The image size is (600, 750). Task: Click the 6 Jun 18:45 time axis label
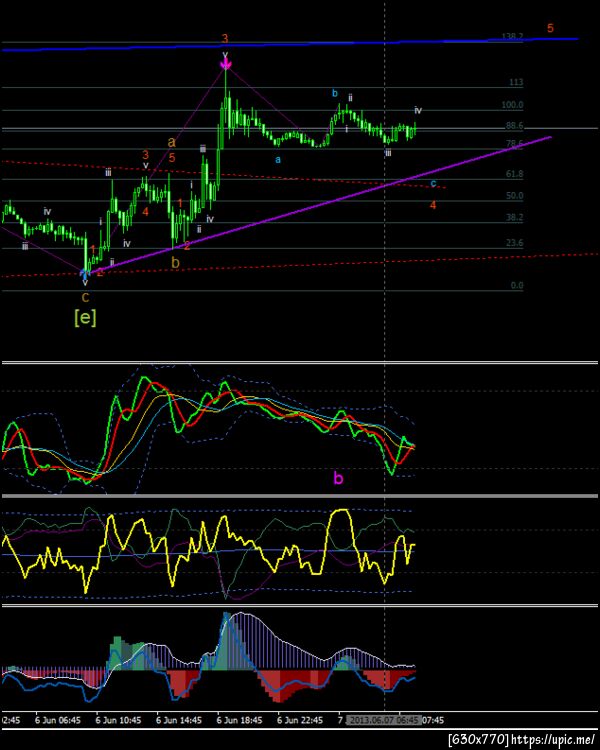click(239, 720)
